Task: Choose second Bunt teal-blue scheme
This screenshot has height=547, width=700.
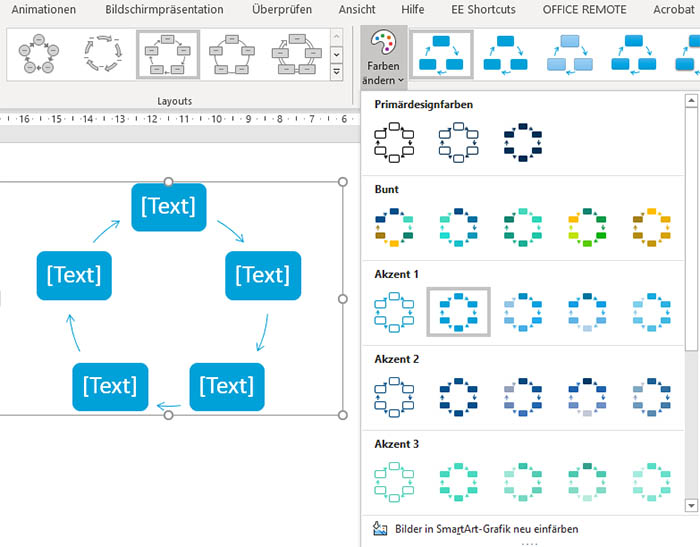Action: click(458, 227)
